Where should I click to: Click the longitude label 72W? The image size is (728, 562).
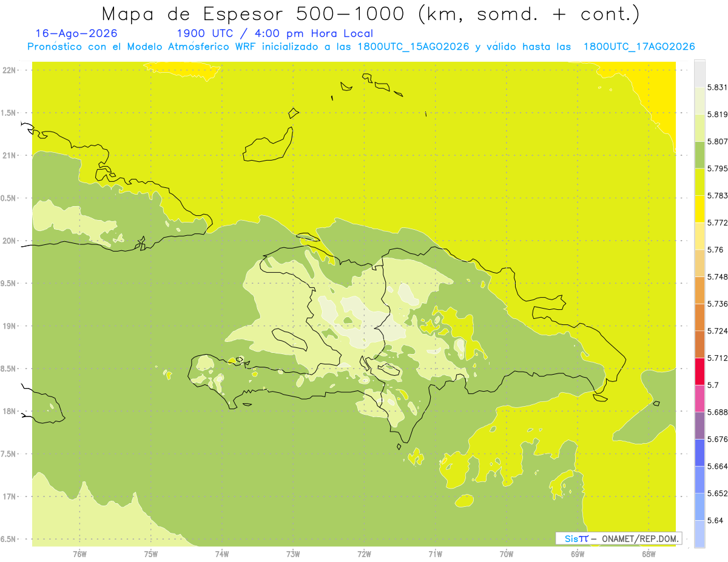pos(365,554)
